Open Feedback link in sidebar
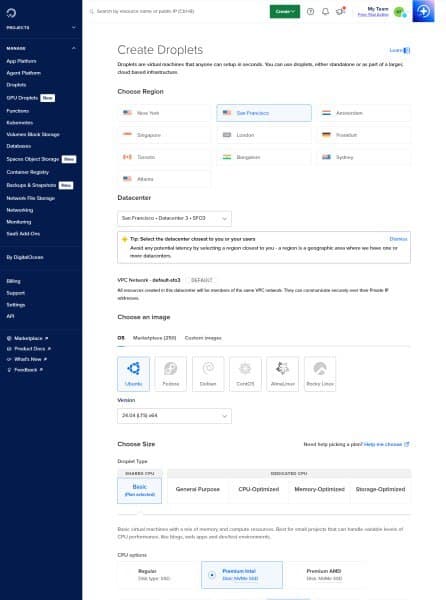Viewport: 446px width, 600px height. [x=25, y=370]
